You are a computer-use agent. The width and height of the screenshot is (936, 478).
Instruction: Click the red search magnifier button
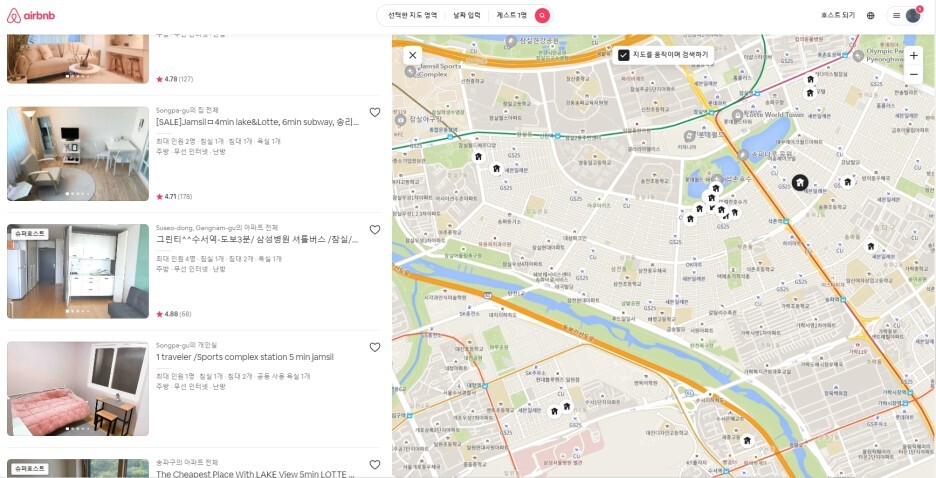542,16
